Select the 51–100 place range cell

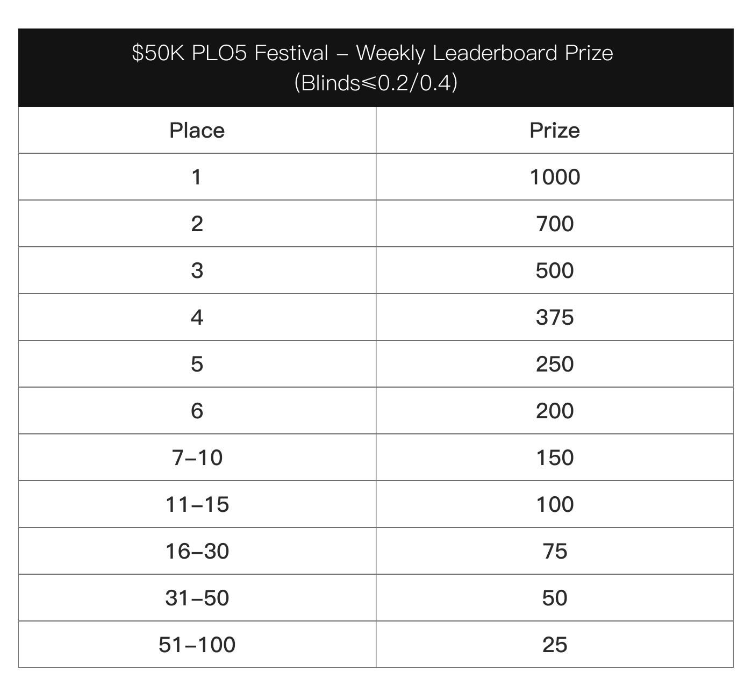tap(197, 645)
